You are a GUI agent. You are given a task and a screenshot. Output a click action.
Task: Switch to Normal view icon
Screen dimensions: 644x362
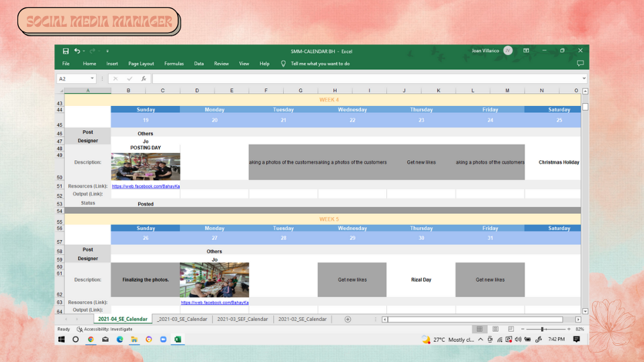(x=479, y=329)
